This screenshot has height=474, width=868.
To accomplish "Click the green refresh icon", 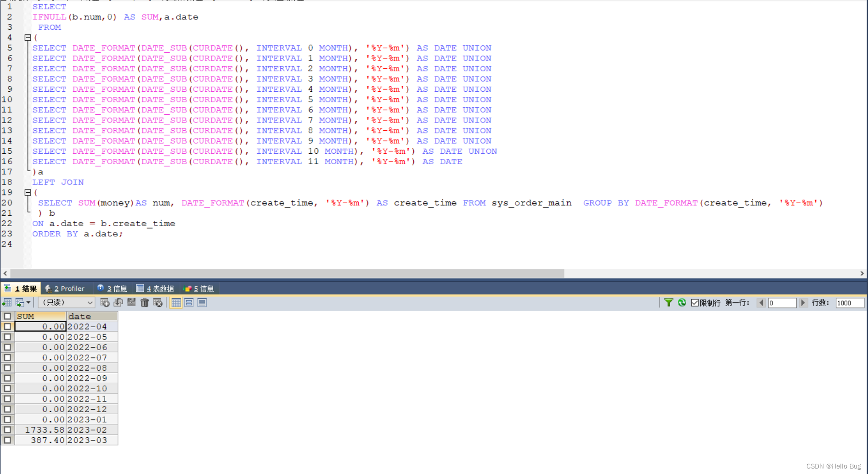I will [x=682, y=302].
